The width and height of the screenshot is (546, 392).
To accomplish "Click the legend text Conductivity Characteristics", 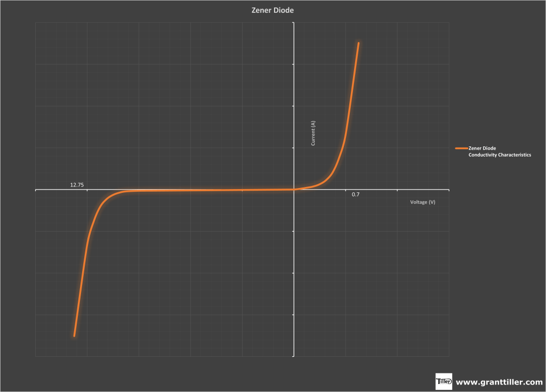I will coord(500,154).
